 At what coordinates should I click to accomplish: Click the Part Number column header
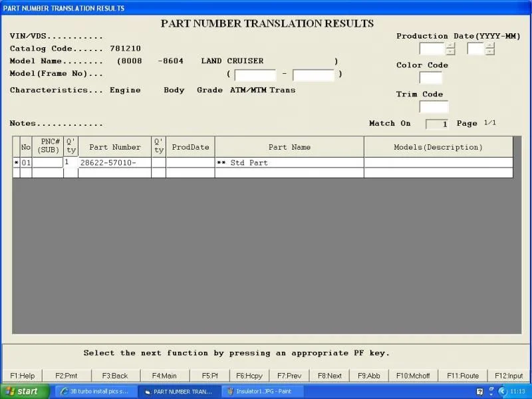[114, 147]
